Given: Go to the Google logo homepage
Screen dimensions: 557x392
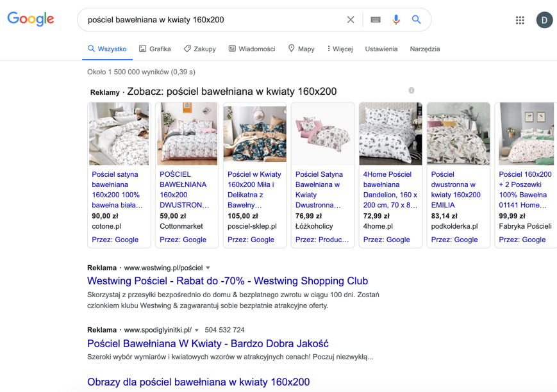Looking at the screenshot, I should click(x=31, y=19).
